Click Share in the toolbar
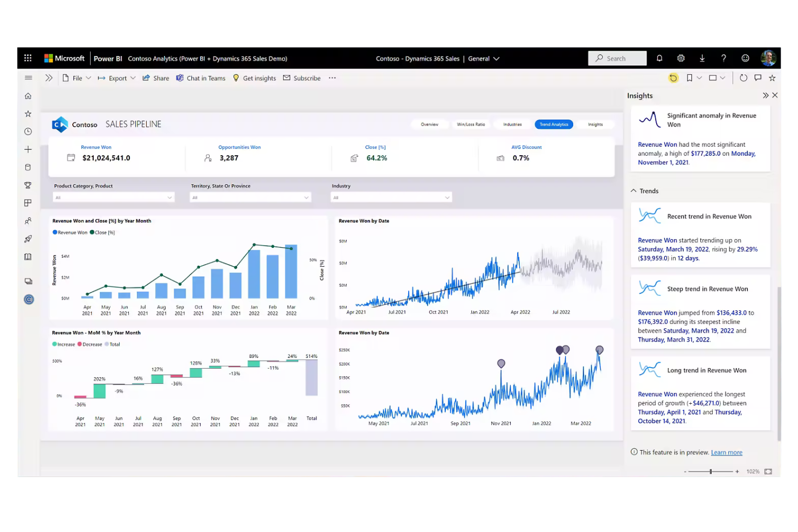The image size is (798, 532). point(156,78)
